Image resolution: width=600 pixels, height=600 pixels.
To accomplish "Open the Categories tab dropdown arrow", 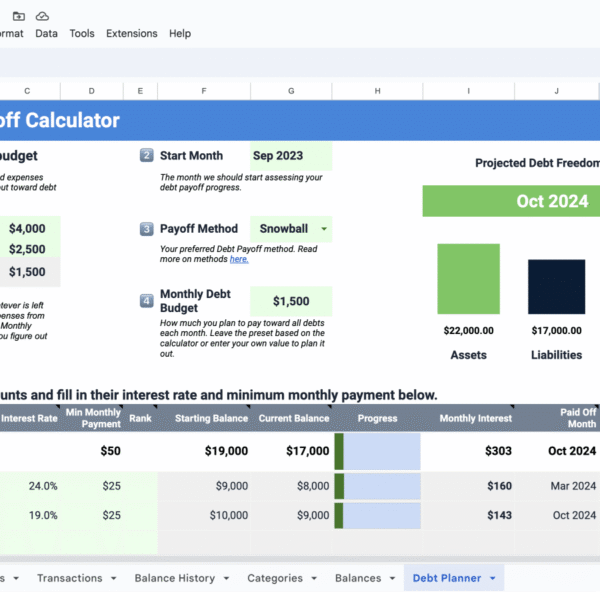I will coord(313,578).
